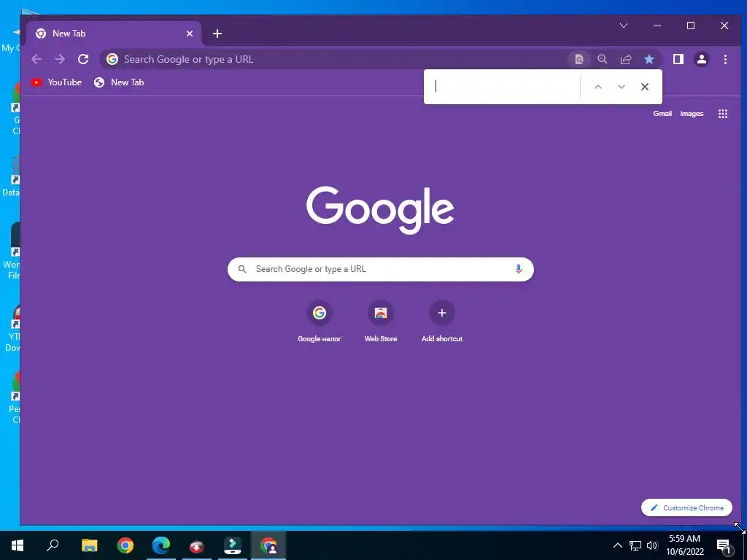Image resolution: width=747 pixels, height=560 pixels.
Task: Open Google apps grid
Action: pyautogui.click(x=723, y=113)
